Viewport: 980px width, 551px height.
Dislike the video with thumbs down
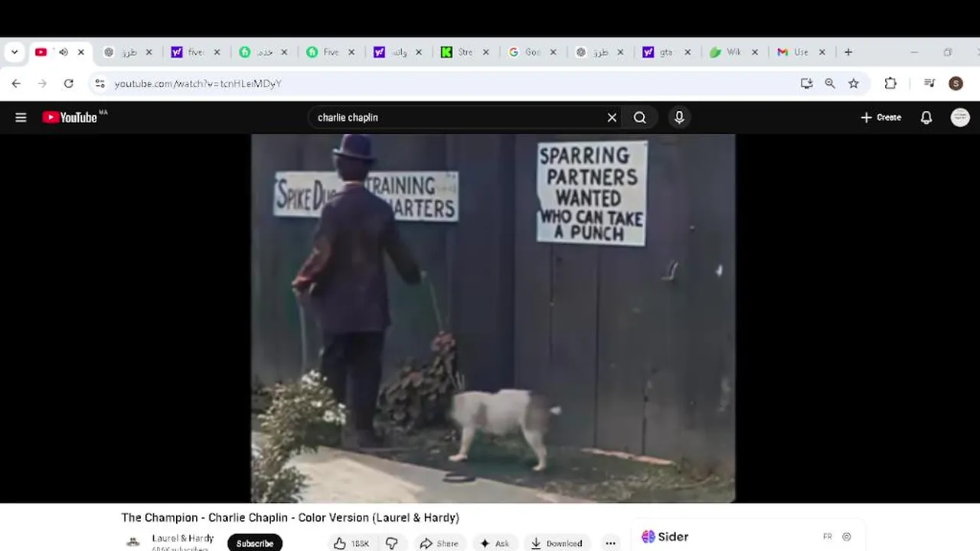click(x=391, y=543)
